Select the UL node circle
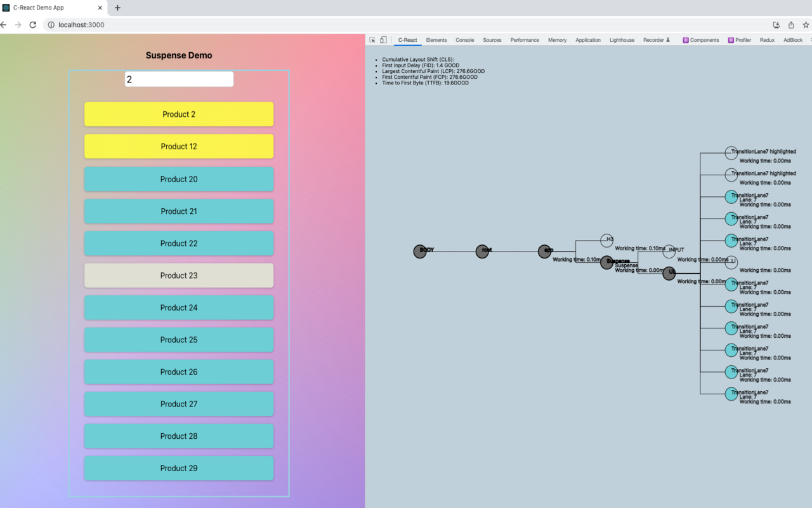 669,274
